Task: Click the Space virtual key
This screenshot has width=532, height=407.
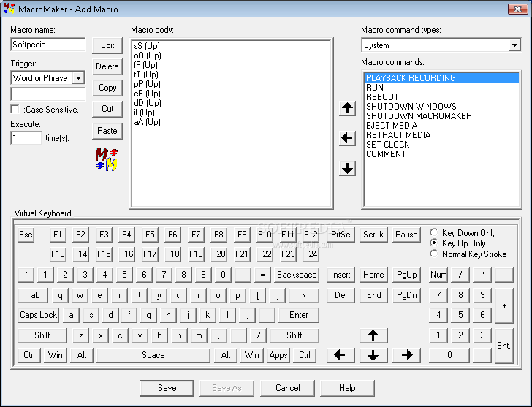Action: click(153, 355)
